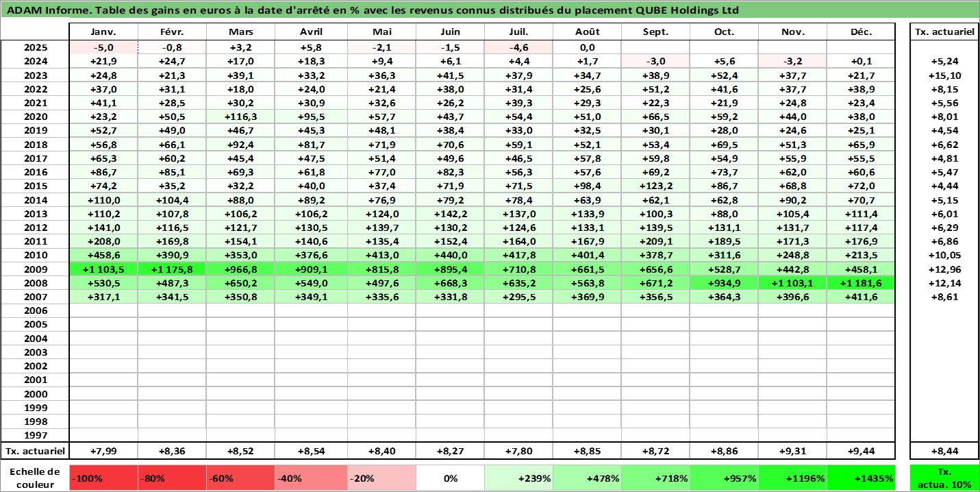Click the 'Juil.' column header
The image size is (980, 492).
(518, 32)
